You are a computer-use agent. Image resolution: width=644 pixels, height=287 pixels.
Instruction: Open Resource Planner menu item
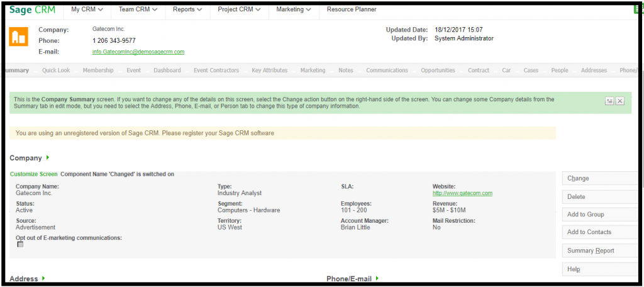pos(352,9)
